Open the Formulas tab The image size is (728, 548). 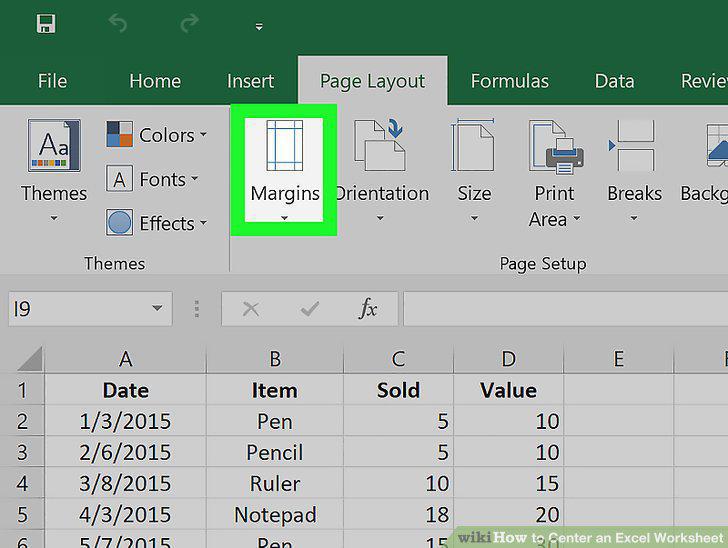pyautogui.click(x=509, y=81)
